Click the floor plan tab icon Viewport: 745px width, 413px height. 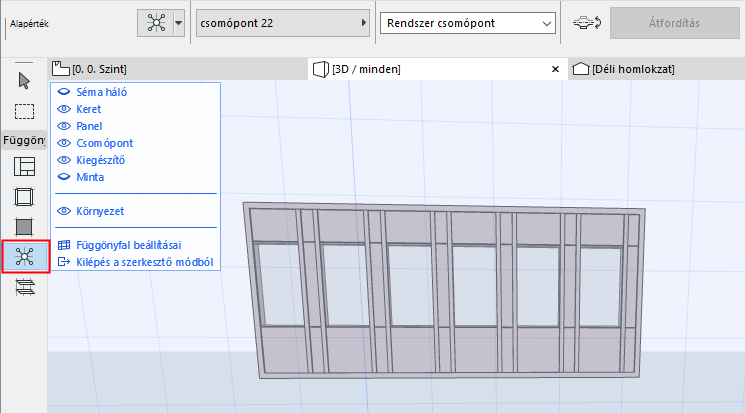point(60,69)
